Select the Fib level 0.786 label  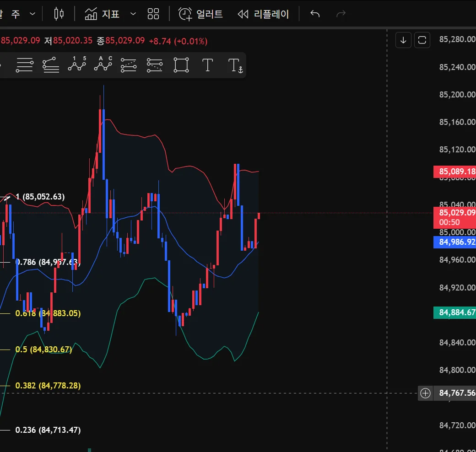click(x=48, y=262)
